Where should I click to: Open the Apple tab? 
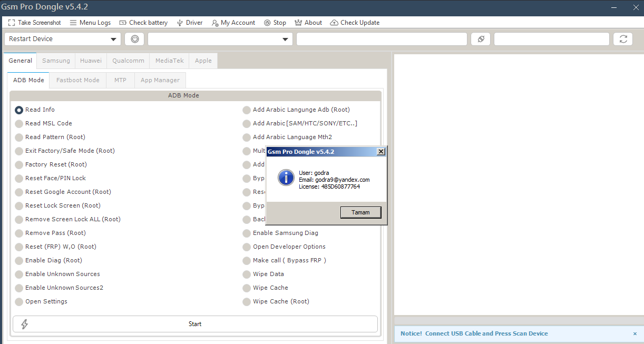[203, 61]
